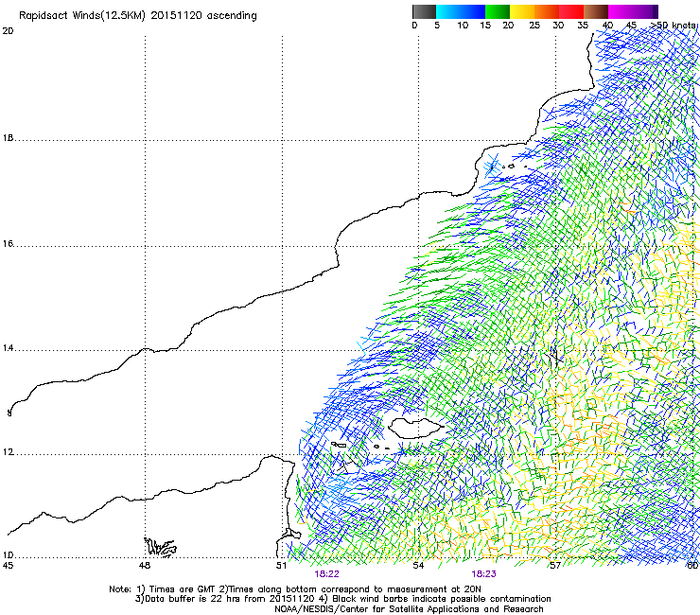Viewport: 700px width, 615px height.
Task: Click the green 15-20 knots legend band
Action: pos(498,11)
